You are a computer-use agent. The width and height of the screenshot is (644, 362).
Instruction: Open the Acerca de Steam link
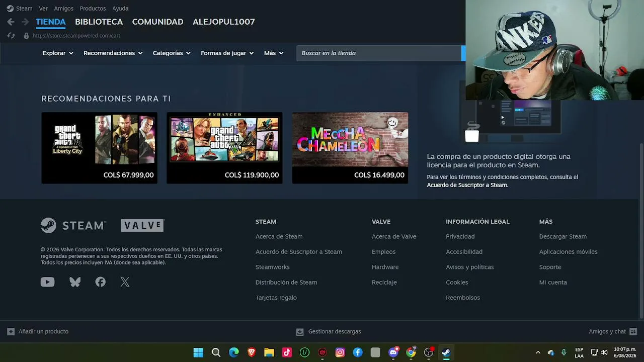pyautogui.click(x=279, y=236)
